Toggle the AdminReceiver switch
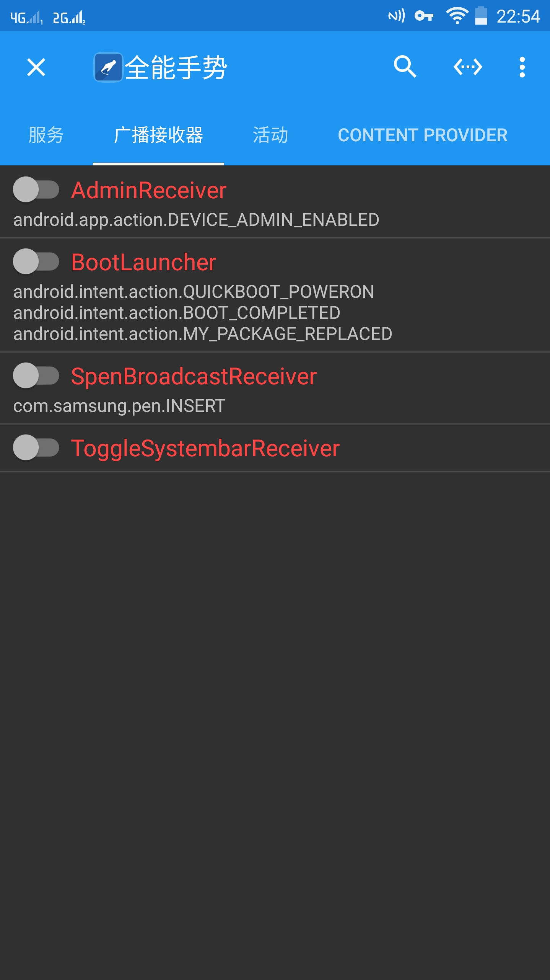The width and height of the screenshot is (550, 980). coord(36,189)
